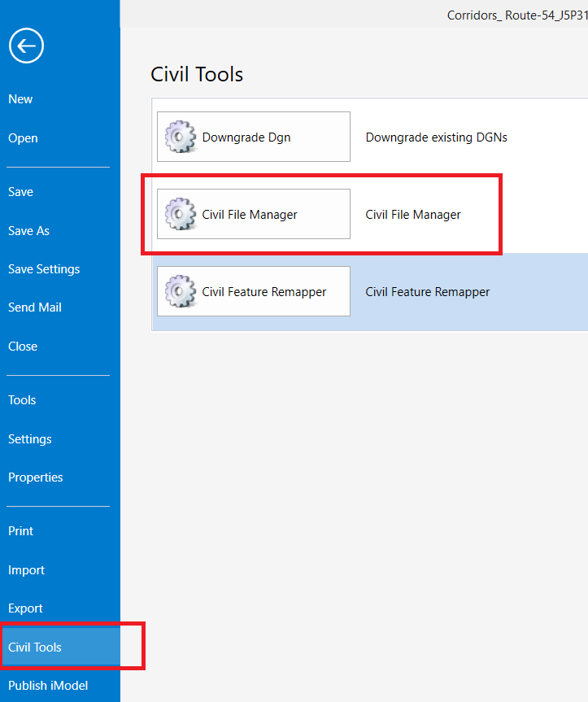Click the back arrow circle icon
The image size is (588, 702).
[x=26, y=46]
